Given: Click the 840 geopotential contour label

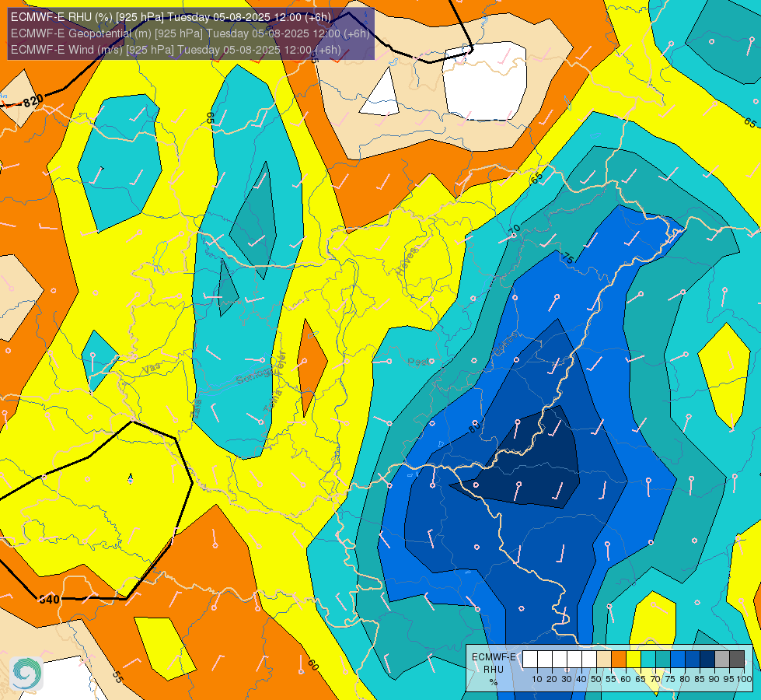Looking at the screenshot, I should pos(49,599).
